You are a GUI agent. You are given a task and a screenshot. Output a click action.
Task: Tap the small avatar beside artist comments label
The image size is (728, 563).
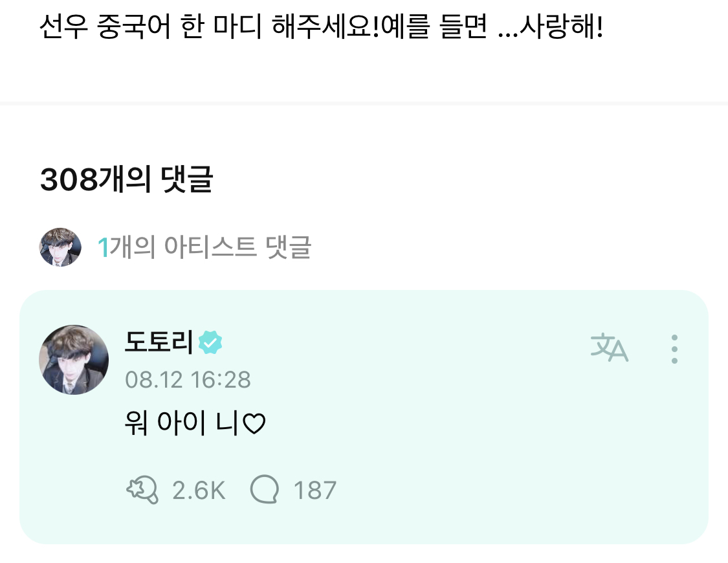click(60, 247)
